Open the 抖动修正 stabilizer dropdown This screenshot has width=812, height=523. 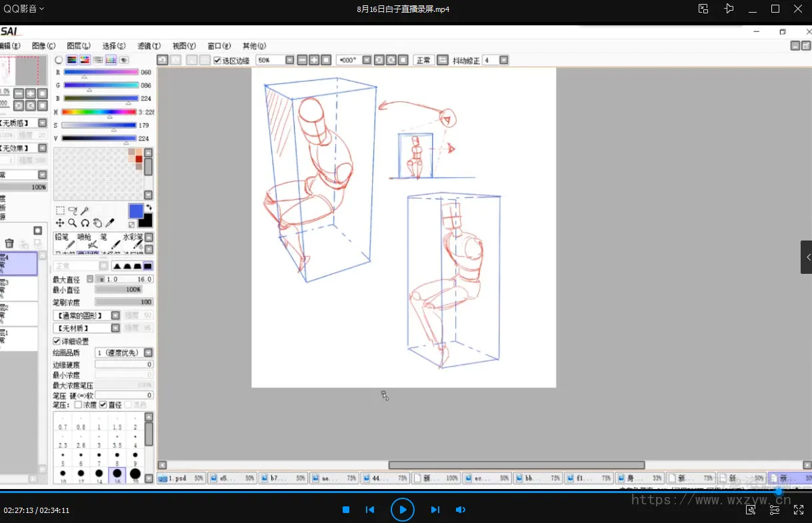point(503,60)
